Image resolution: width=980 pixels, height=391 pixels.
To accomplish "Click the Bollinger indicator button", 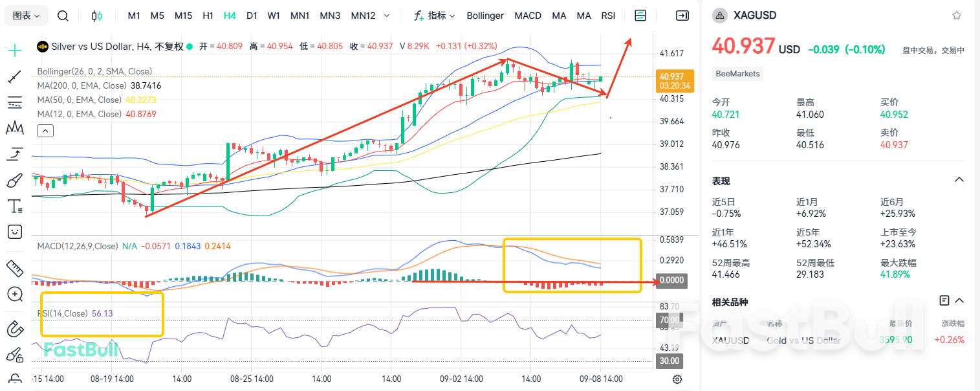I will click(485, 16).
